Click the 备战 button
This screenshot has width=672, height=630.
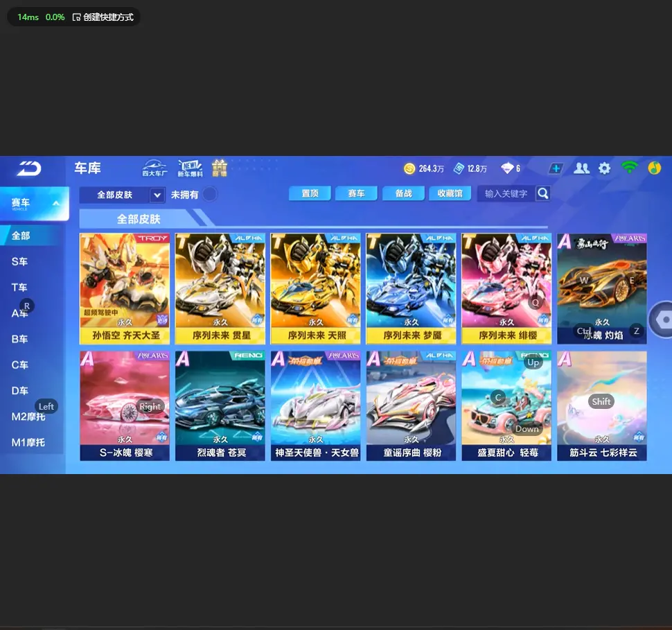point(403,193)
